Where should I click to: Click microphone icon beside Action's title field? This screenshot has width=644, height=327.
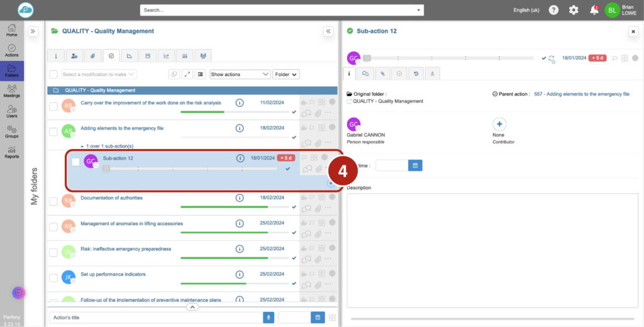pyautogui.click(x=269, y=318)
